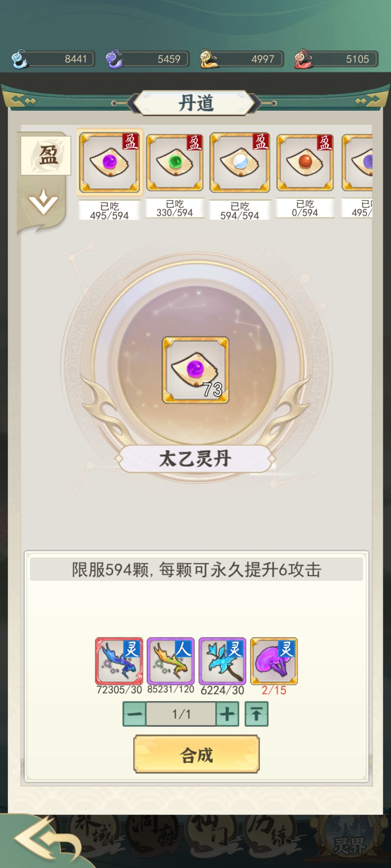
Task: Tap the blue charm currency 8441
Action: point(53,59)
